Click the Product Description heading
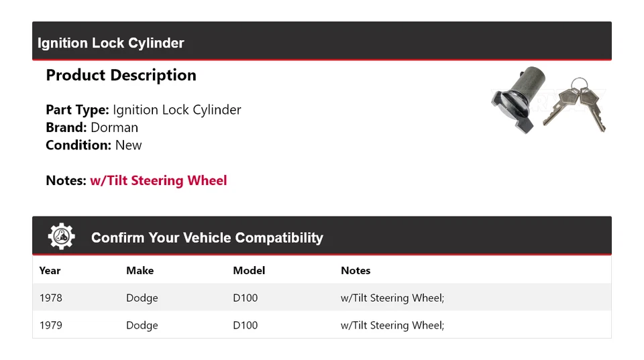 121,75
